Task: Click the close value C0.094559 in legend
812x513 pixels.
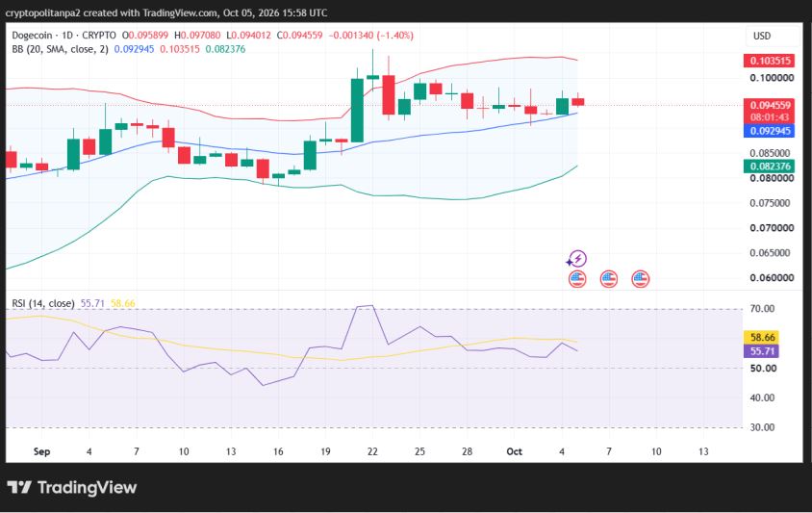Action: point(300,36)
